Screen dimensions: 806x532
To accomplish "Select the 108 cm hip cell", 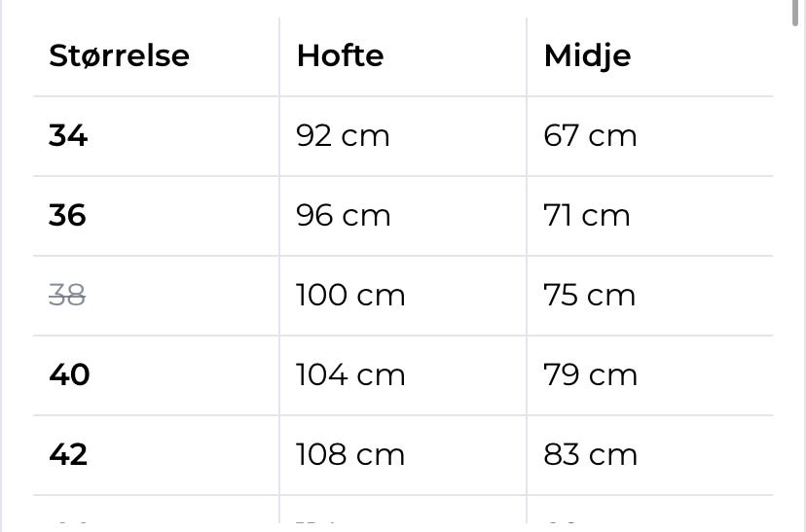I will click(x=350, y=455).
